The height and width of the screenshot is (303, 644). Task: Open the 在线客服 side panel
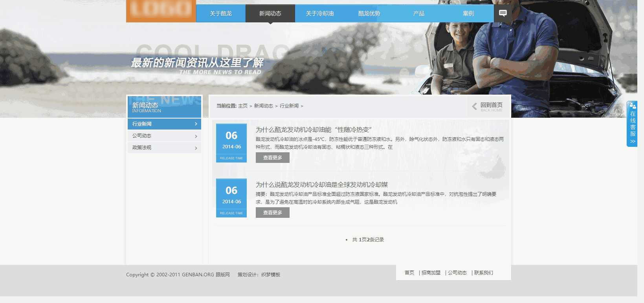pyautogui.click(x=632, y=124)
